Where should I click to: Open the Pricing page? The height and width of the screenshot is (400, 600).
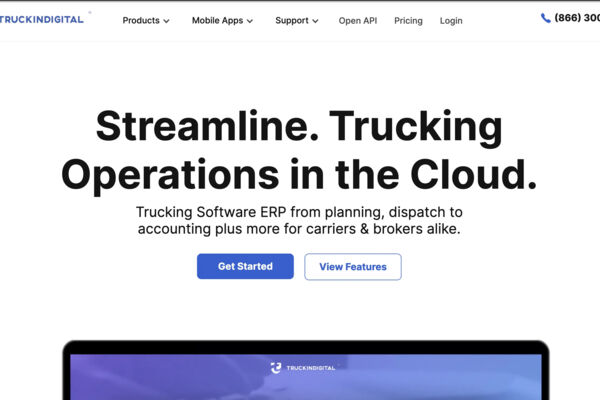point(408,21)
